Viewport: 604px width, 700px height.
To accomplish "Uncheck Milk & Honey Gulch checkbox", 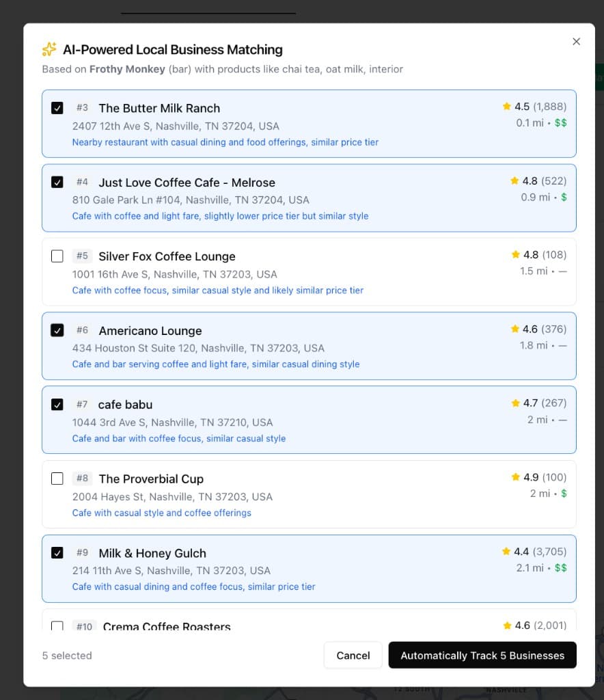I will tap(57, 552).
